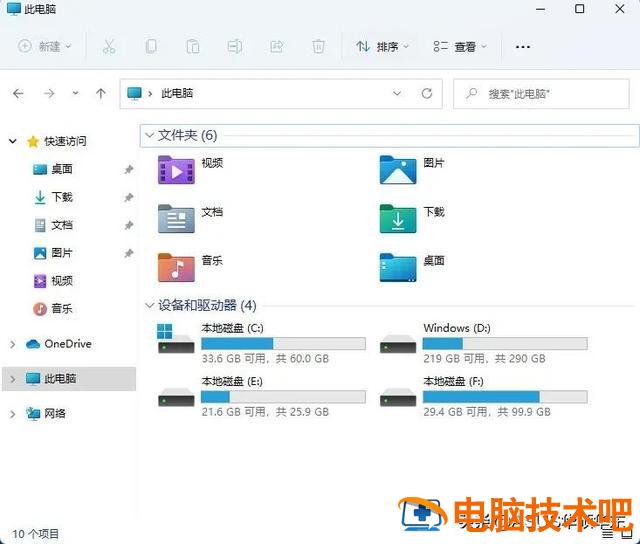640x544 pixels.
Task: Open the 新建 (New) dropdown
Action: point(44,46)
